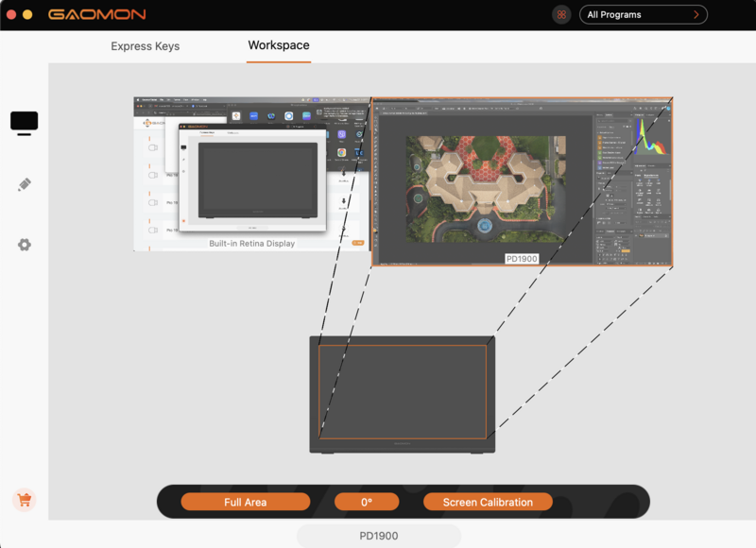The height and width of the screenshot is (548, 756).
Task: Click the four-dots program grid icon
Action: (561, 14)
